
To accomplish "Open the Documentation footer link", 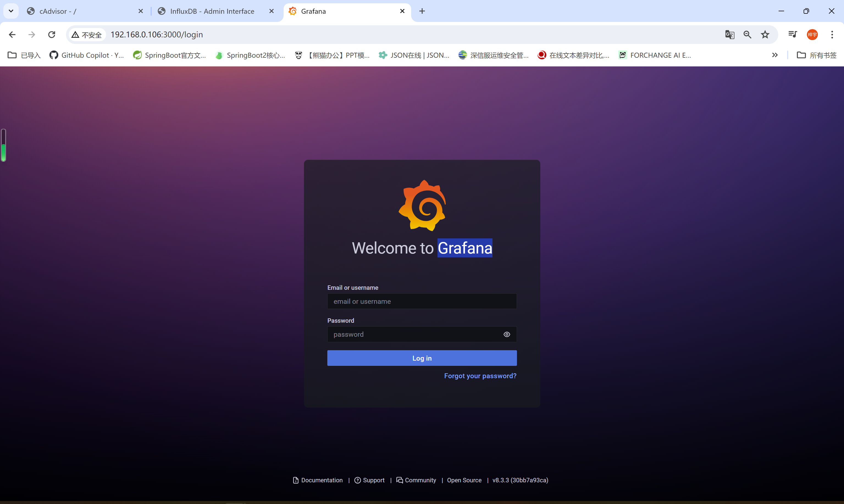I will [x=318, y=480].
